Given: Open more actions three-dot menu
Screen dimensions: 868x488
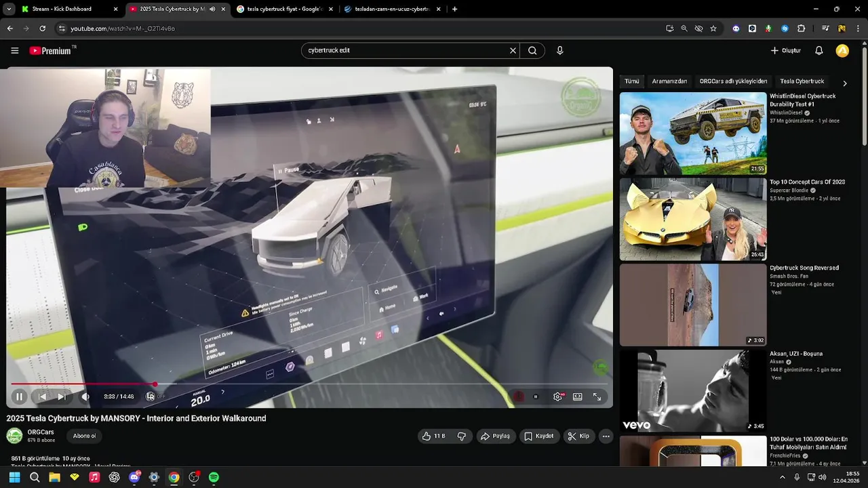Looking at the screenshot, I should [x=606, y=436].
